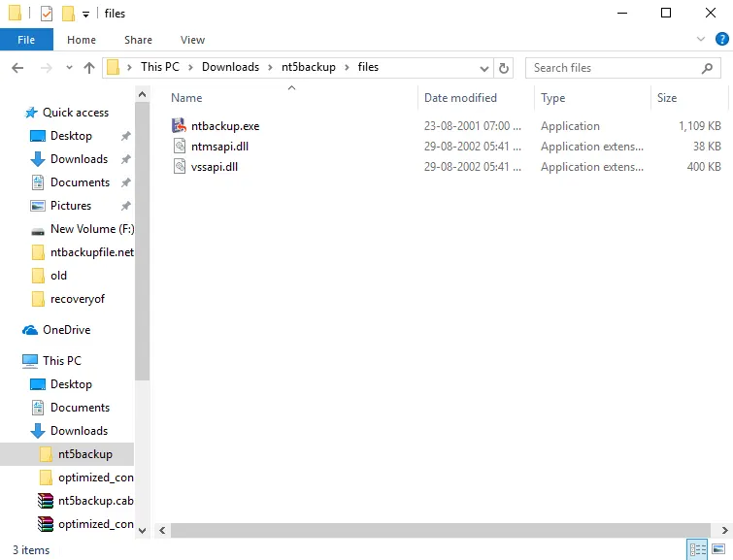Image resolution: width=733 pixels, height=560 pixels.
Task: Click the horizontal scrollbar left arrow
Action: (162, 531)
